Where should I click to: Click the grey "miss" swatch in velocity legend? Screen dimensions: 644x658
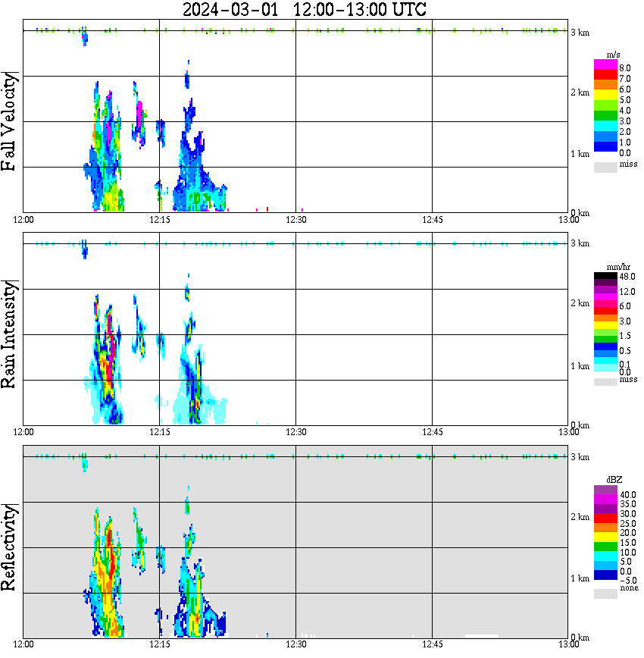[x=605, y=167]
